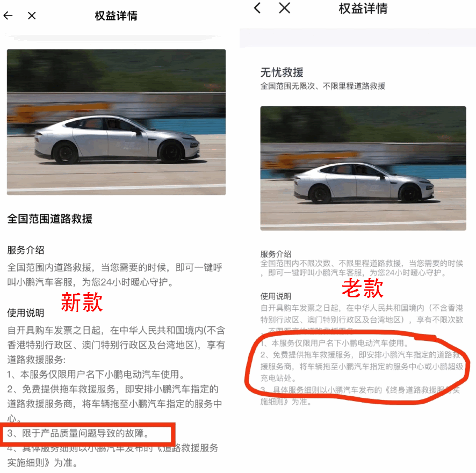This screenshot has height=473, width=476.
Task: Click the 全国范围道路救援 heading
Action: 50,219
